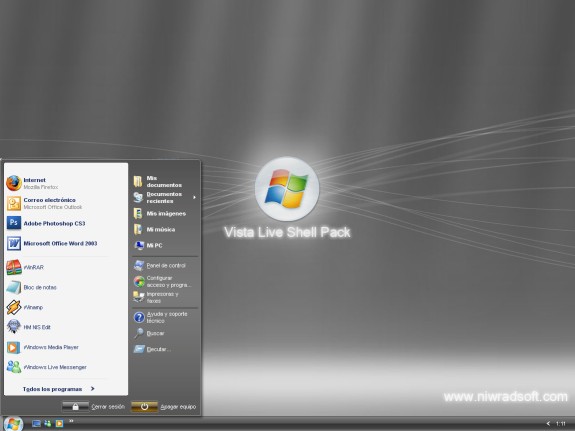Click Configurar acceso y programas icon
Viewport: 575px width, 431px height.
[x=139, y=281]
